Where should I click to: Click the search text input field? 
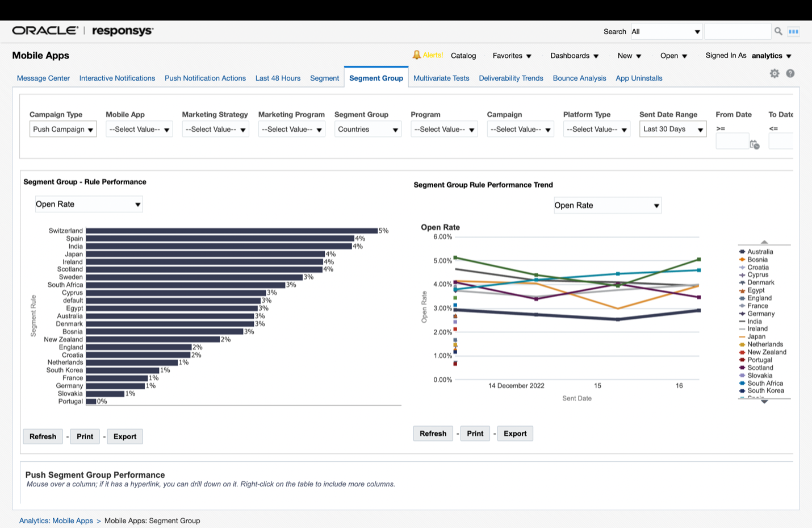737,31
